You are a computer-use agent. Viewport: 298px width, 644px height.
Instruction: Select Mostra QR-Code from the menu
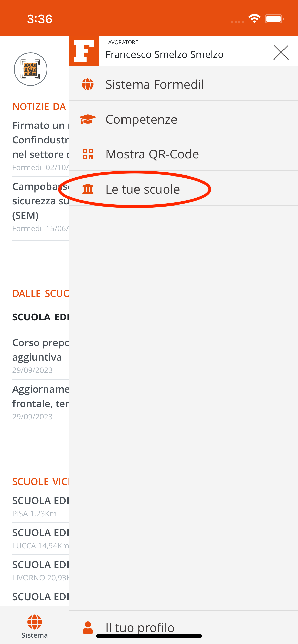click(x=152, y=154)
